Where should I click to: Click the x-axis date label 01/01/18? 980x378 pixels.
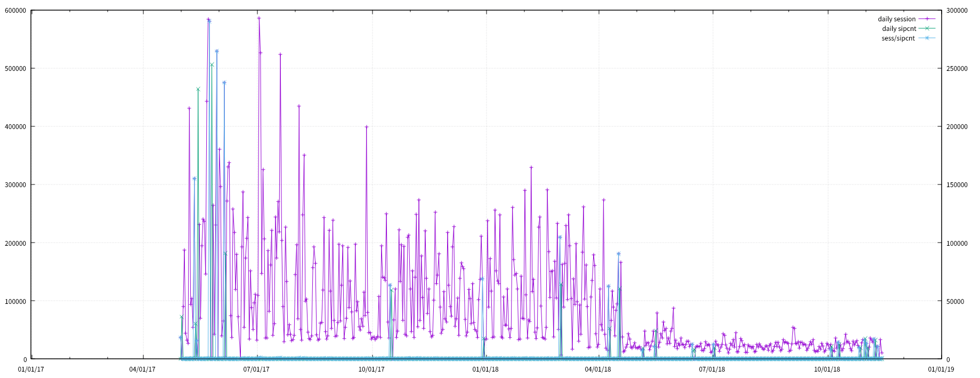485,369
